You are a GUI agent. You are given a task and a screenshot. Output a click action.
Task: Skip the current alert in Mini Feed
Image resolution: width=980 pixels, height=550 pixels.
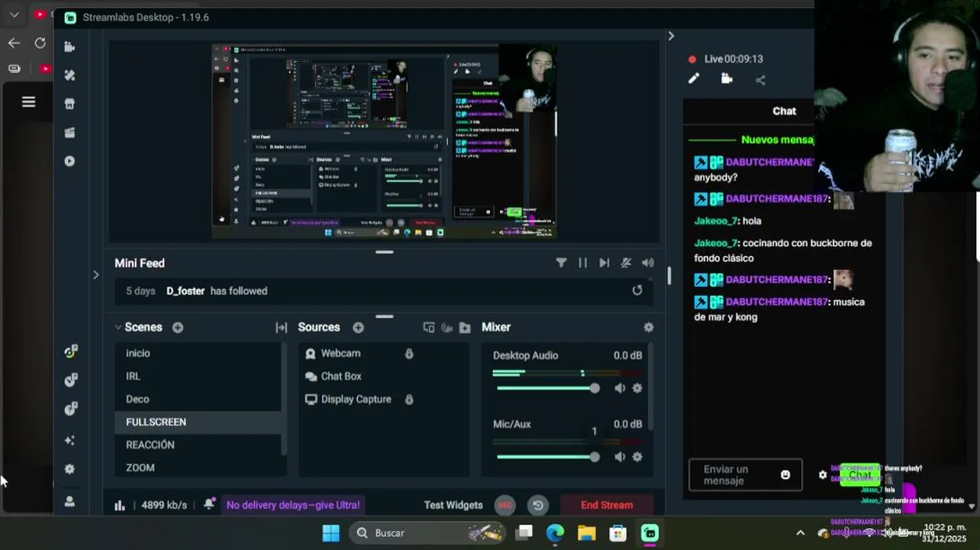604,263
